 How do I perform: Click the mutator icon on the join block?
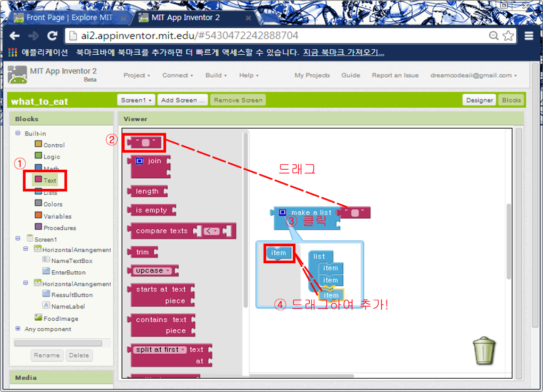tap(139, 161)
